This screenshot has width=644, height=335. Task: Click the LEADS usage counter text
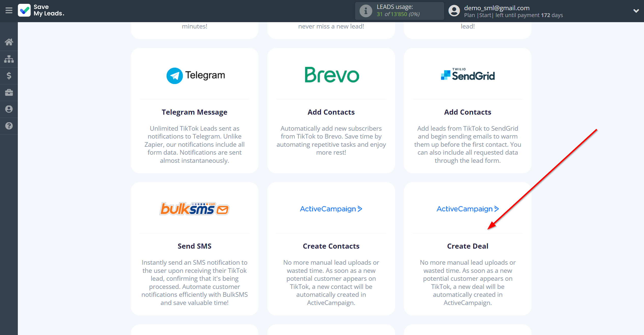pos(398,14)
